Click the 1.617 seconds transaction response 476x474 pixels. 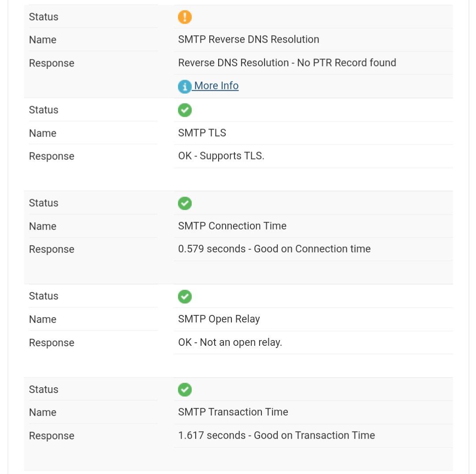point(276,436)
